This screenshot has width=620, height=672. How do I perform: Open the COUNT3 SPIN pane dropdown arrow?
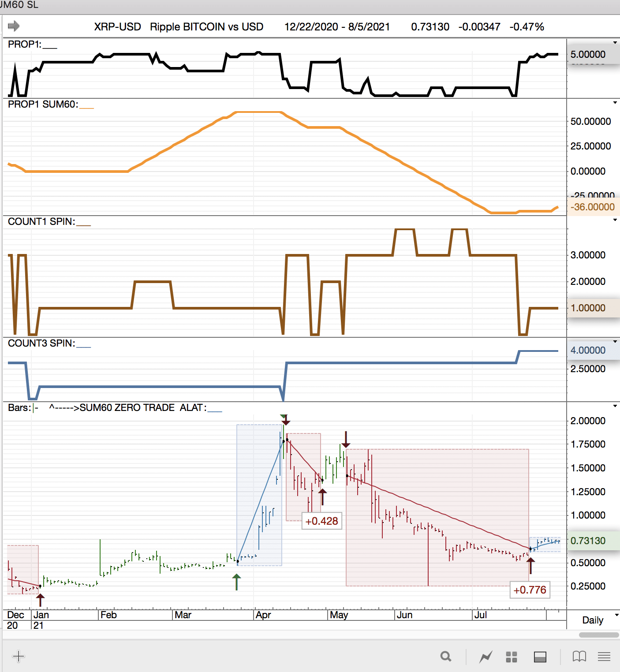click(x=615, y=342)
